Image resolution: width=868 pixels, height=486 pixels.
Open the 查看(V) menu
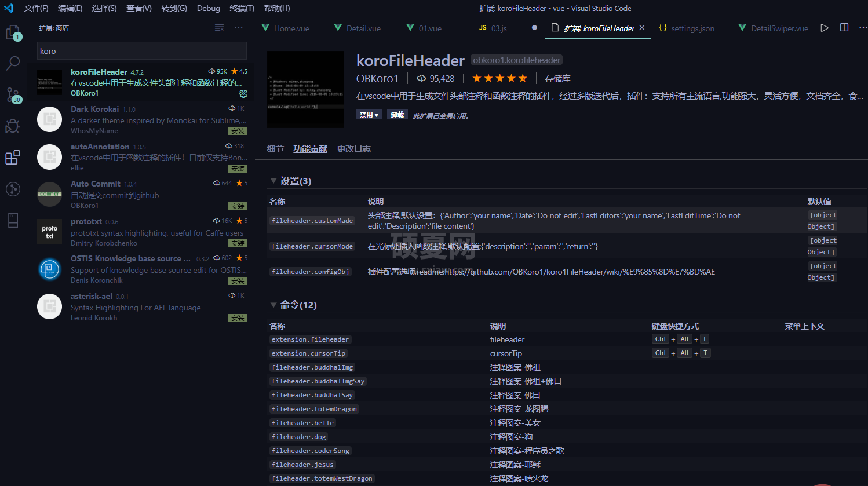pos(139,8)
